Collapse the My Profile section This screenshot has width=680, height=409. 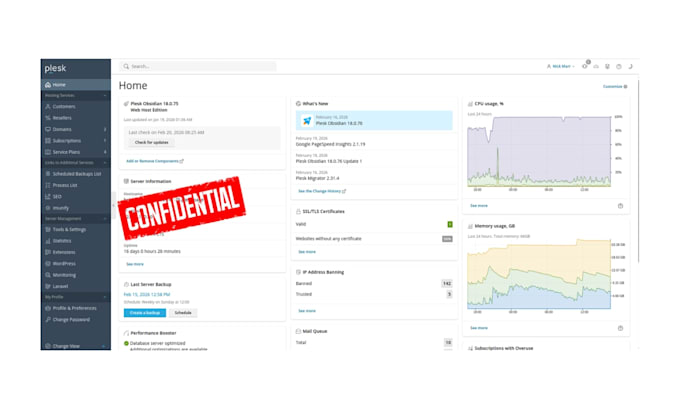click(105, 297)
